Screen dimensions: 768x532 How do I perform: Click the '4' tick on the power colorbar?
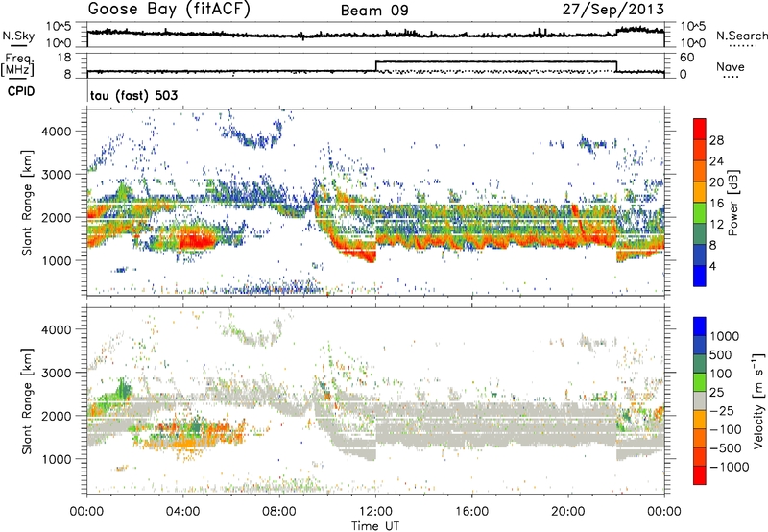712,266
